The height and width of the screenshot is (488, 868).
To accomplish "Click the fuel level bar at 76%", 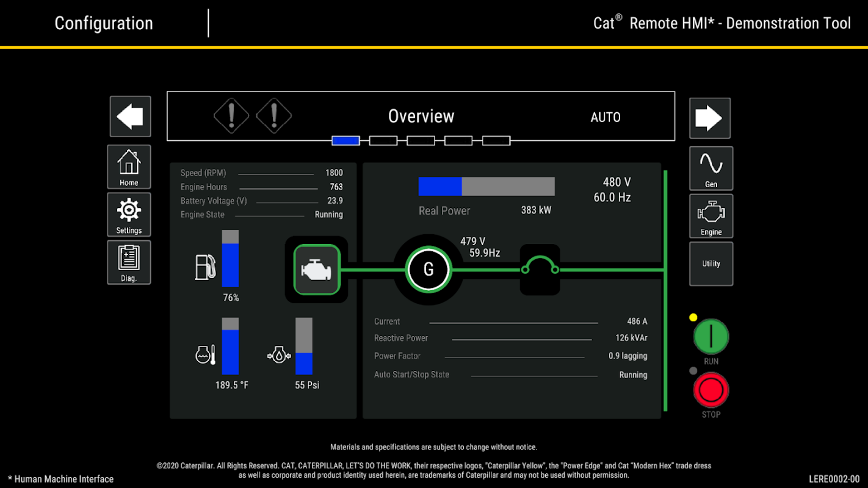I will point(230,259).
